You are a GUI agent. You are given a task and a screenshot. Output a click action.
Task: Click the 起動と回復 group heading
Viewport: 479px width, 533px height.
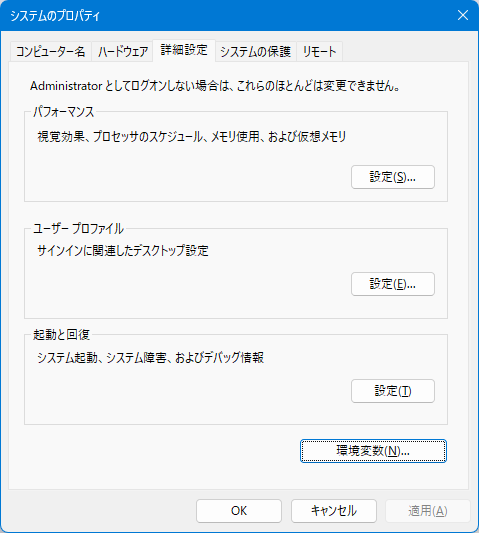pos(62,335)
